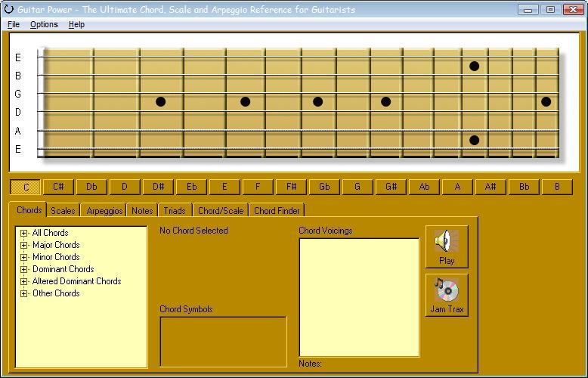Click the All Chords tree label
The height and width of the screenshot is (378, 588).
point(50,233)
